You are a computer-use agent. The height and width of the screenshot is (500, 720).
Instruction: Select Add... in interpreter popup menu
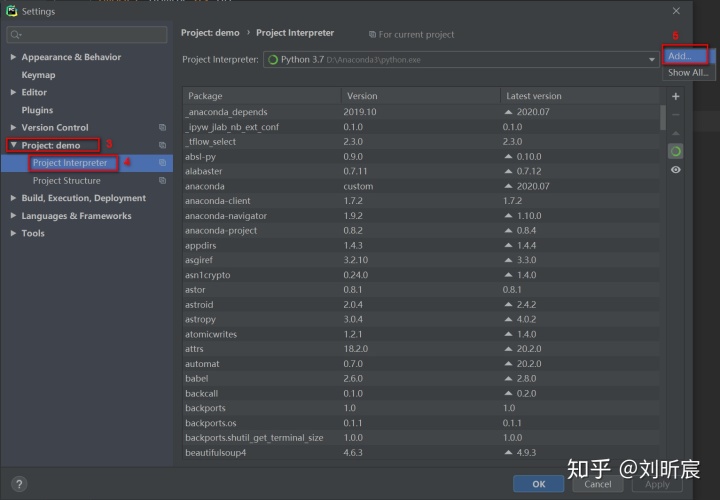(688, 56)
